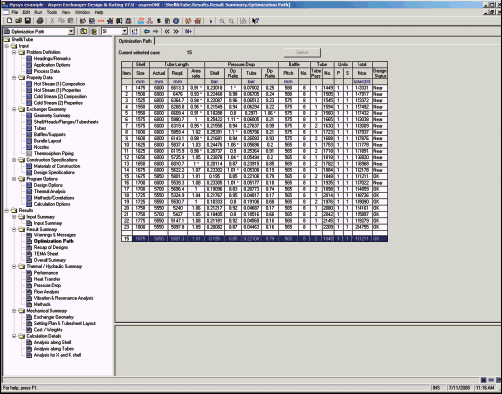Click the Save disk icon

pyautogui.click(x=28, y=21)
